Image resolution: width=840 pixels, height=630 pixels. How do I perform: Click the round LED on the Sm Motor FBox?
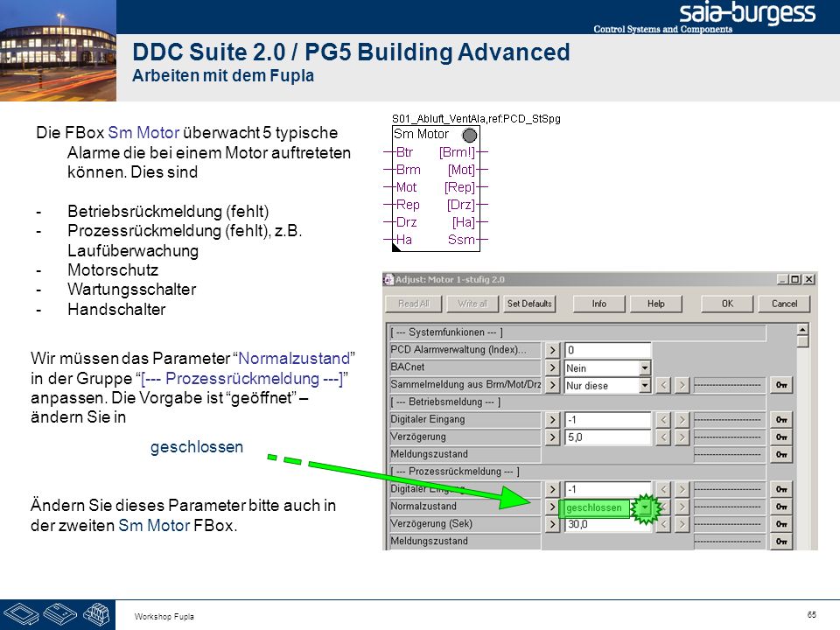coord(469,135)
